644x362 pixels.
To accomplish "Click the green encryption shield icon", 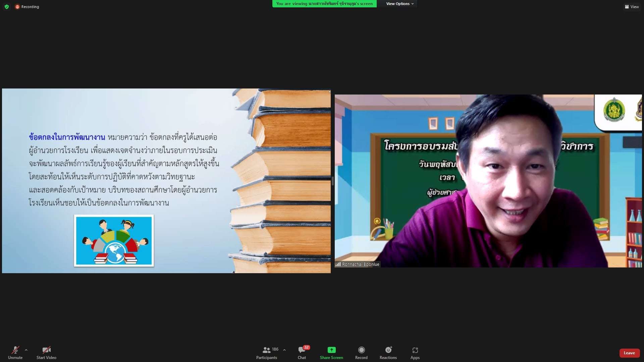I will click(x=7, y=7).
